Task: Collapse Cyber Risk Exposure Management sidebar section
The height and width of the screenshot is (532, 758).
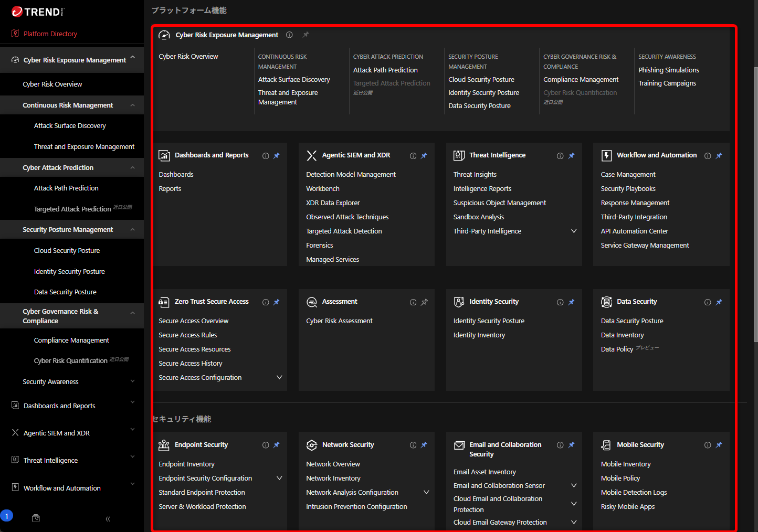Action: click(x=133, y=57)
